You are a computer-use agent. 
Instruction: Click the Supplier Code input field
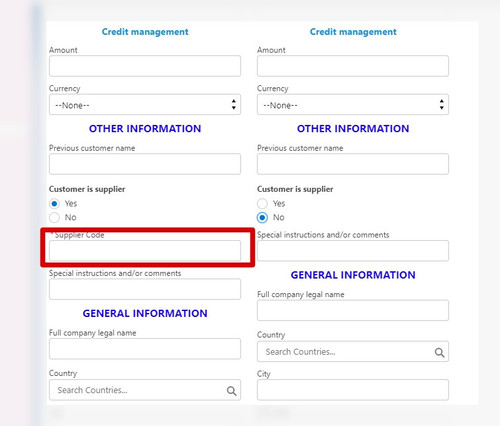coord(145,250)
